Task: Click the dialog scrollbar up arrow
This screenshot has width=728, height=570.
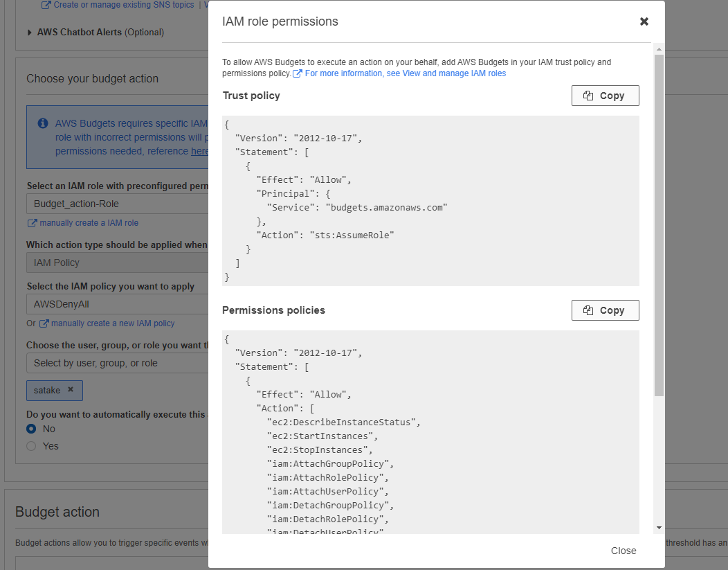Action: 659,49
